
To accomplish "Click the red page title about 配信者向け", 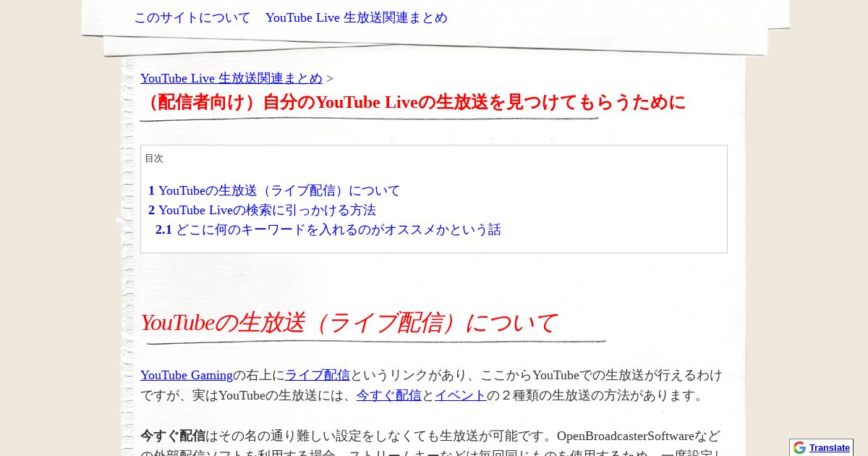I will pyautogui.click(x=413, y=102).
